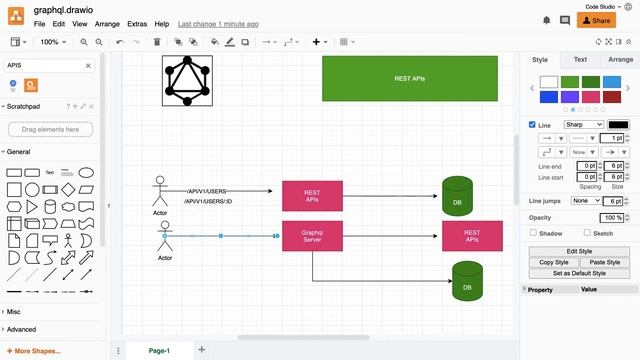This screenshot has height=360, width=640.
Task: Choose the cylinder shape in General
Action: 50,207
